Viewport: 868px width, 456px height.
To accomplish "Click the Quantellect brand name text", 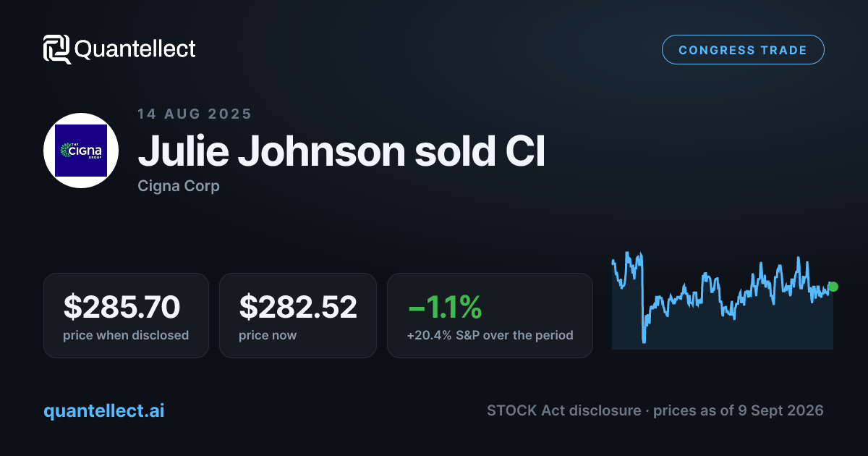I will coord(135,49).
